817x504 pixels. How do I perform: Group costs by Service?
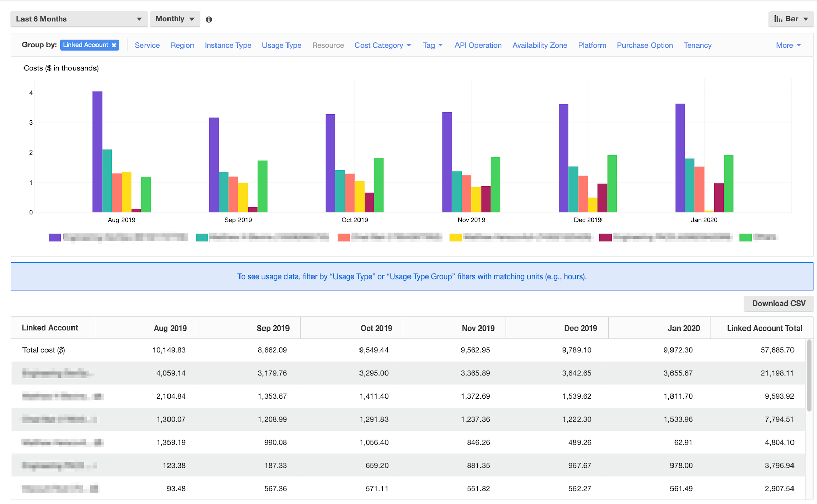147,45
